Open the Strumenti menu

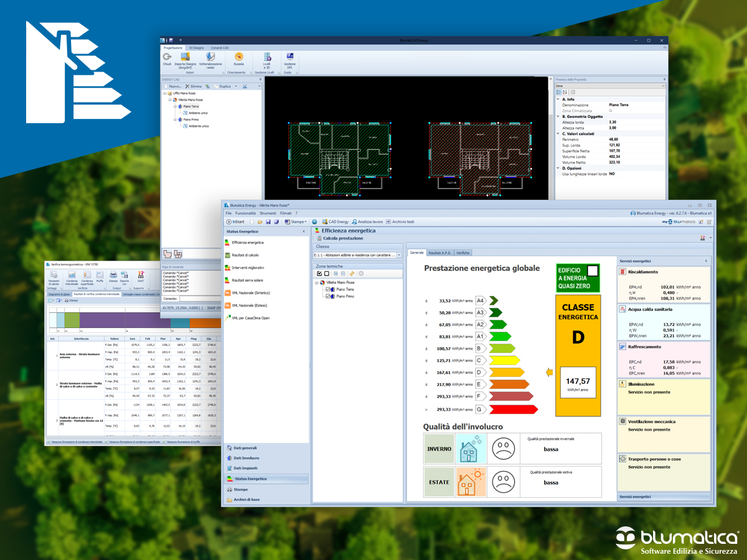point(268,213)
